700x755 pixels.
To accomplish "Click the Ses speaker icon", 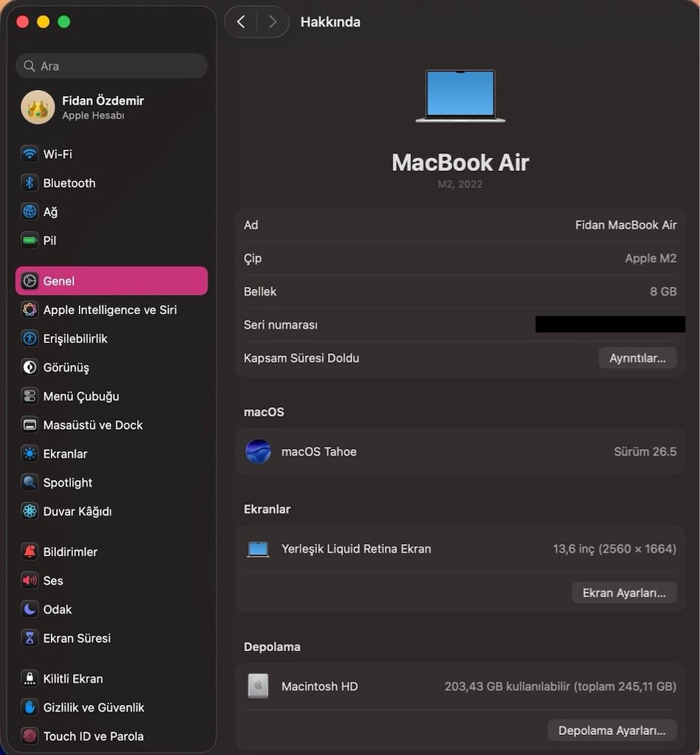I will click(x=29, y=581).
